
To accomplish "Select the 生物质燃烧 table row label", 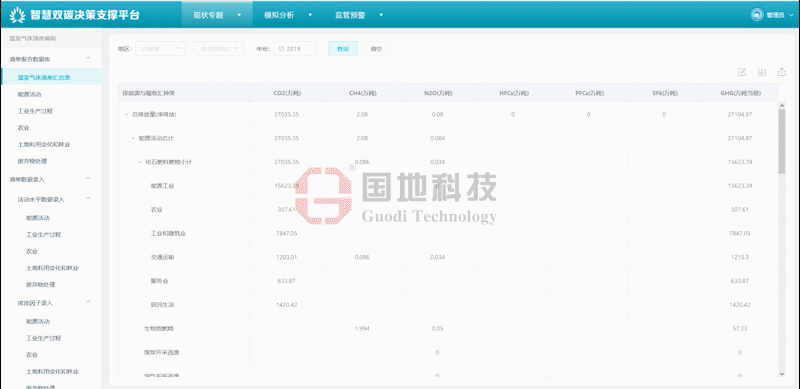I will pos(159,328).
